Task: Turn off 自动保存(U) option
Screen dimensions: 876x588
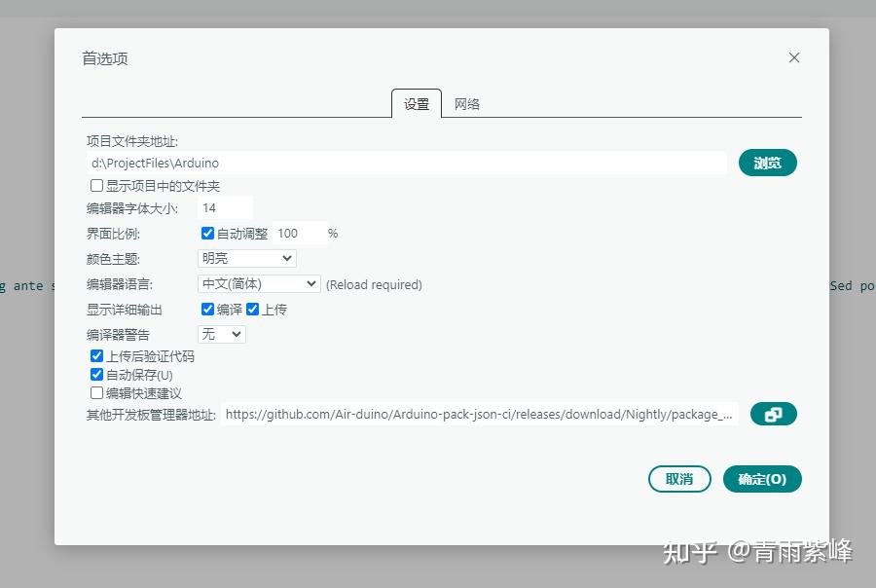Action: click(96, 374)
